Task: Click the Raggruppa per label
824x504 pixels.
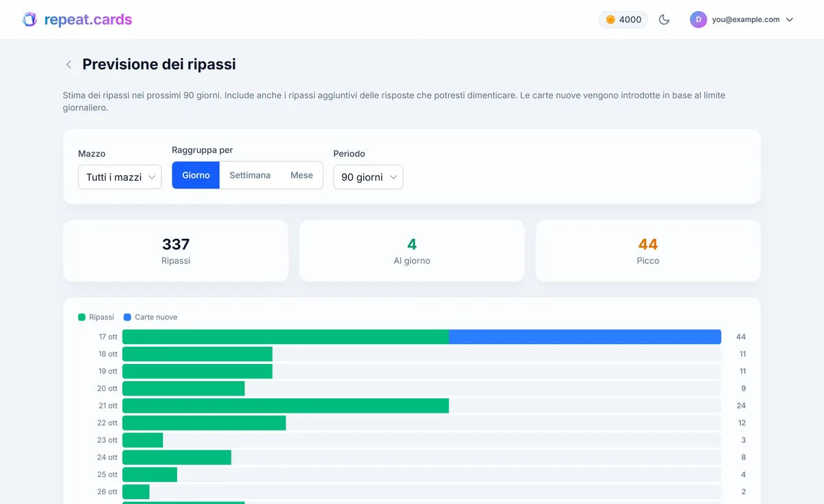Action: 203,150
